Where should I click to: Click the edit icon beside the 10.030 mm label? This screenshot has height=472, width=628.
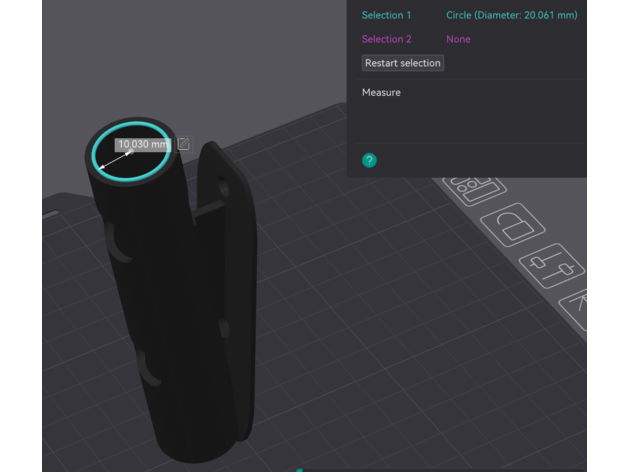tap(184, 144)
